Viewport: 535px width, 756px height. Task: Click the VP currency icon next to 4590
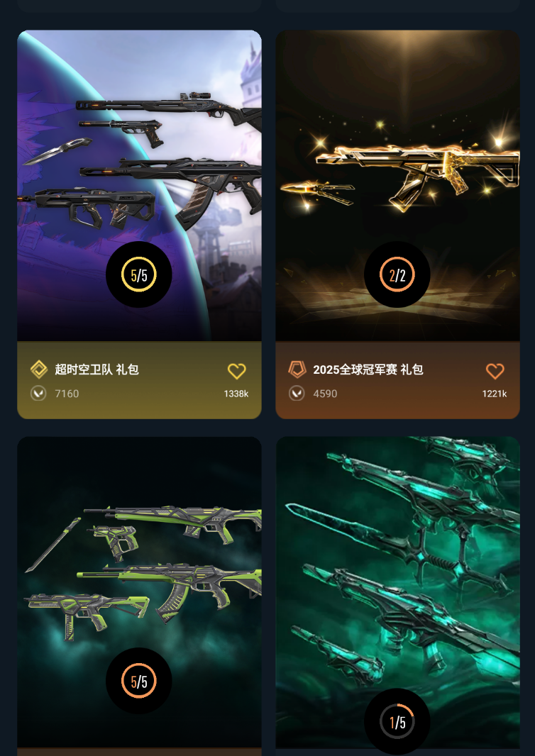pos(297,394)
